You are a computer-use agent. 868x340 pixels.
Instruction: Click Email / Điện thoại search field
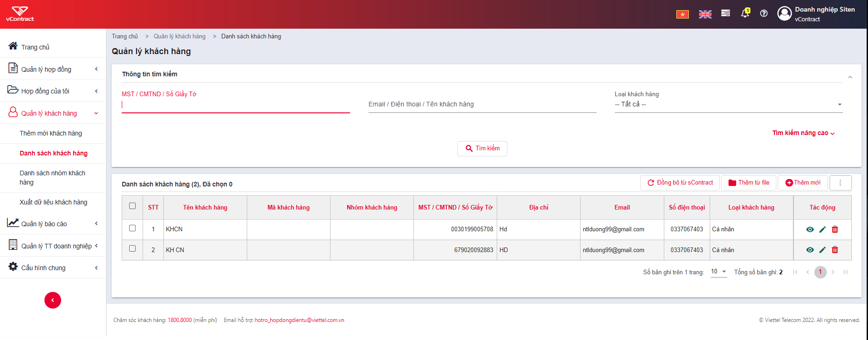[x=482, y=105]
